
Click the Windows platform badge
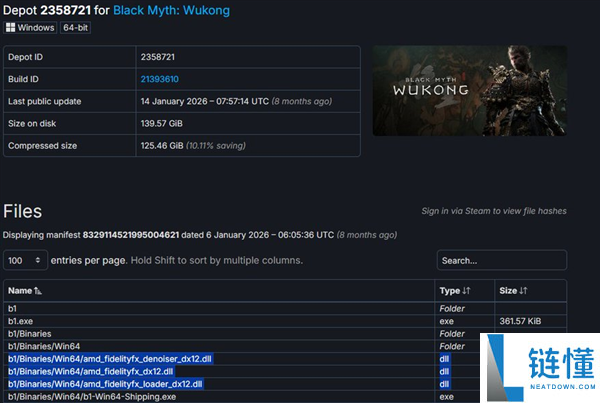[30, 28]
